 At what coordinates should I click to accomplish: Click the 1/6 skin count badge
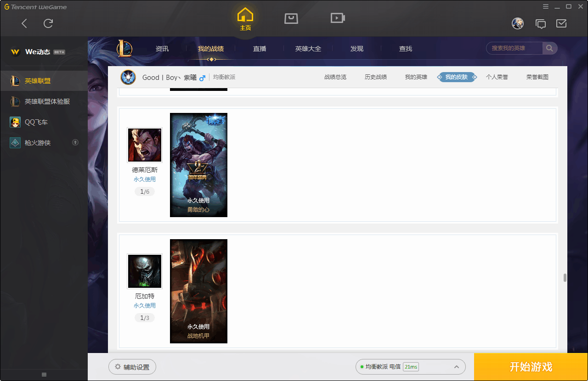point(145,191)
